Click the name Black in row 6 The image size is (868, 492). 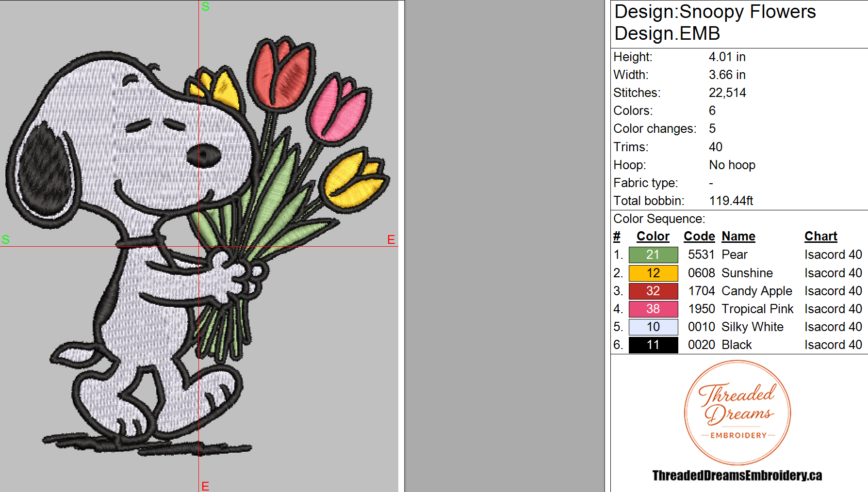(x=737, y=345)
